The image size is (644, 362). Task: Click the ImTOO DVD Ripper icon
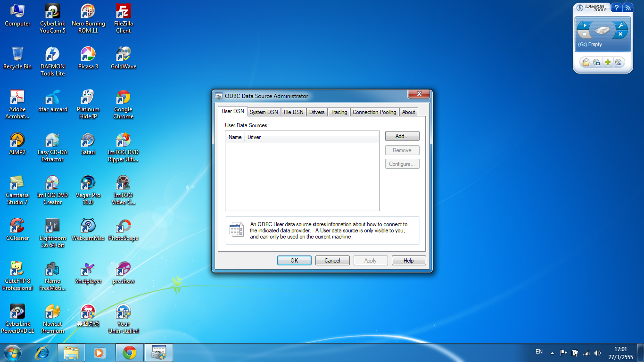click(x=124, y=147)
